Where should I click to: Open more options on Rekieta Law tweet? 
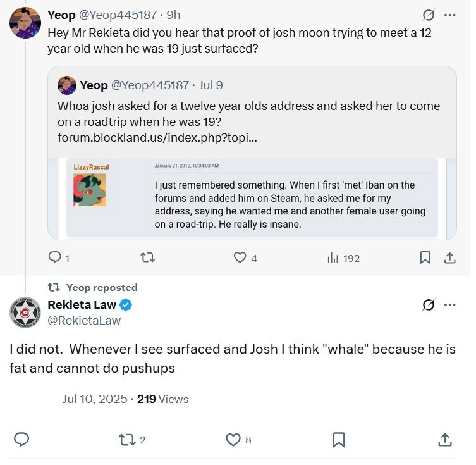click(x=450, y=305)
